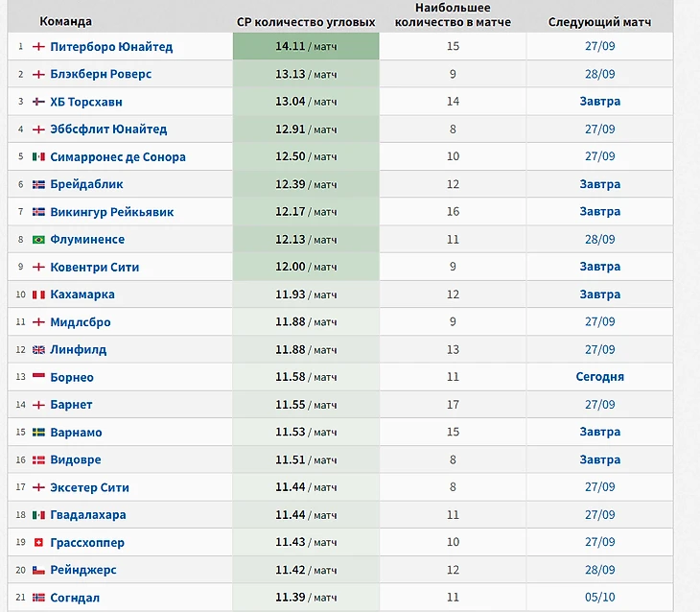Viewport: 700px width, 612px height.
Task: Sort by СР количество угловых header
Action: [x=305, y=22]
